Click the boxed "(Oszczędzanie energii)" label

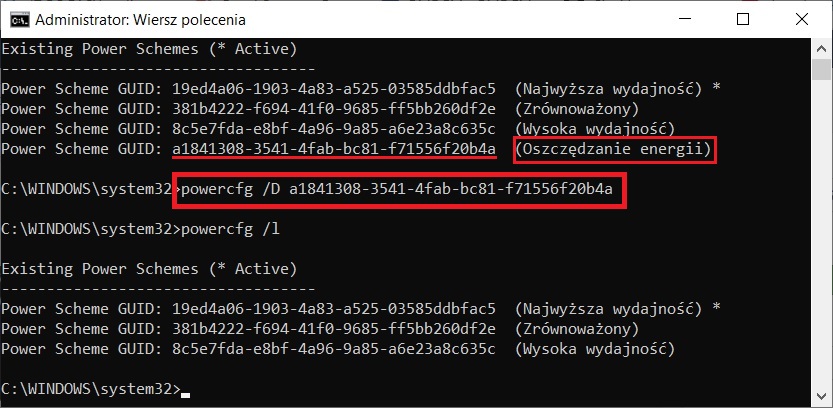616,149
